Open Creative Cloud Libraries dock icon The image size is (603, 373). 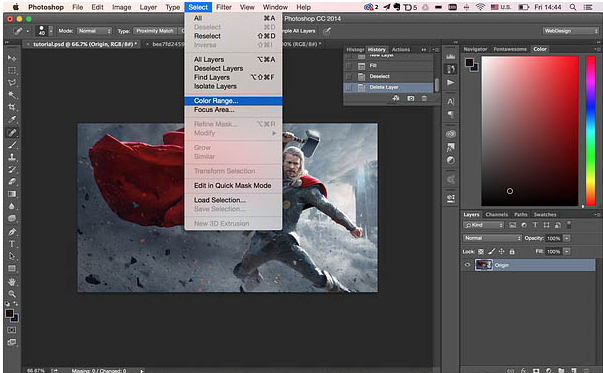pyautogui.click(x=451, y=134)
